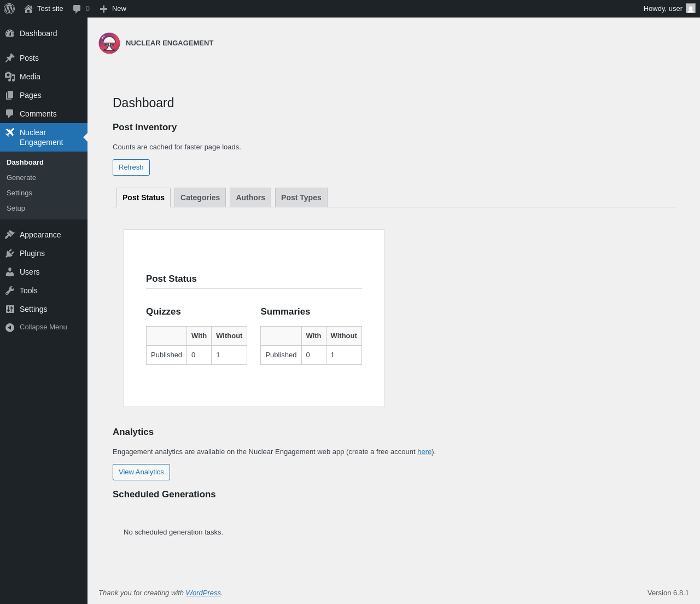Follow the 'here' free account link
The image size is (700, 604).
424,452
